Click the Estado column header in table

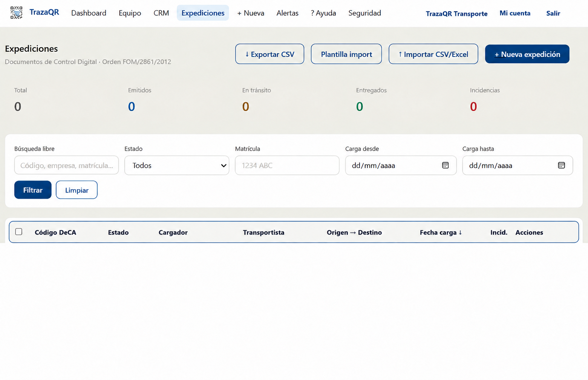pyautogui.click(x=118, y=232)
